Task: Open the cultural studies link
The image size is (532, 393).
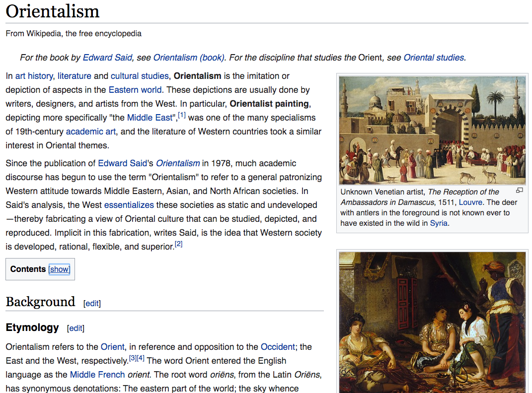Action: [x=139, y=76]
